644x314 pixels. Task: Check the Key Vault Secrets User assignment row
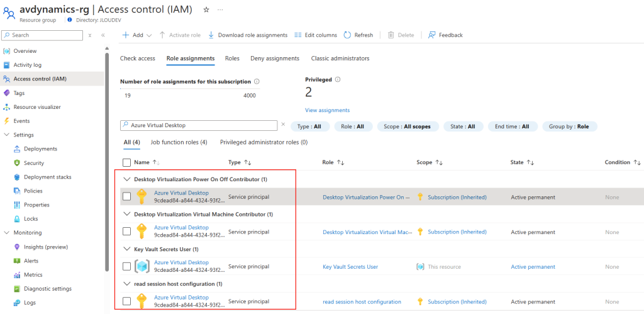(x=127, y=267)
